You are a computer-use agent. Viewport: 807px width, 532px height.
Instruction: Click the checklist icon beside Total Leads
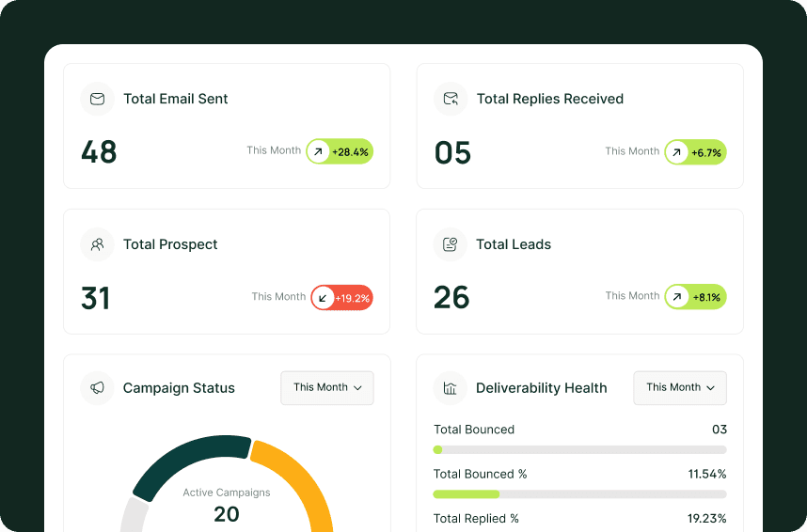click(451, 243)
